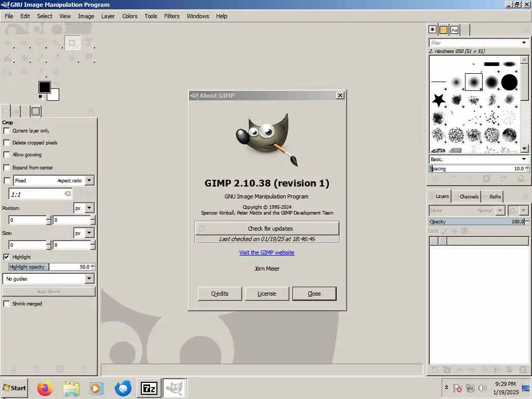Enable Delete cropped pixels

pyautogui.click(x=6, y=142)
